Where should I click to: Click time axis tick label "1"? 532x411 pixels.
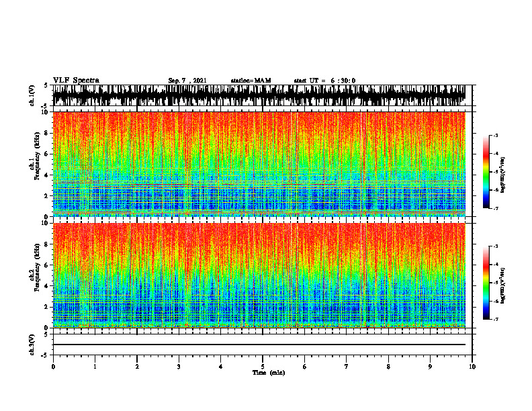tap(95, 367)
